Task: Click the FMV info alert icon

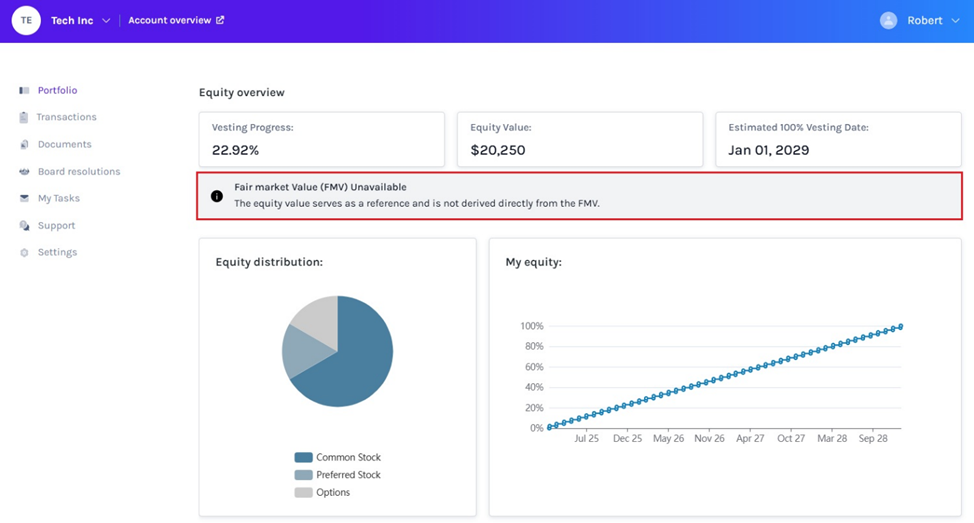Action: [x=217, y=196]
